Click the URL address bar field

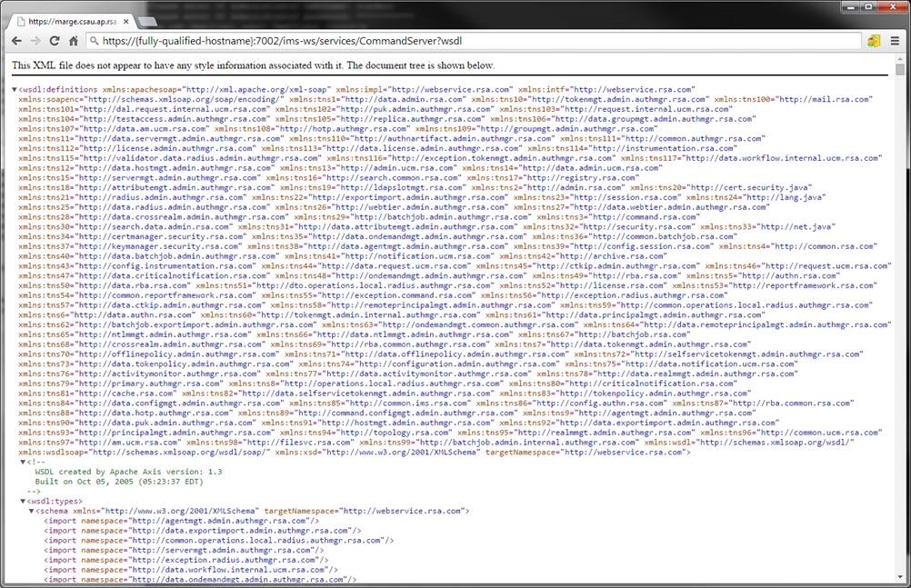(455, 41)
